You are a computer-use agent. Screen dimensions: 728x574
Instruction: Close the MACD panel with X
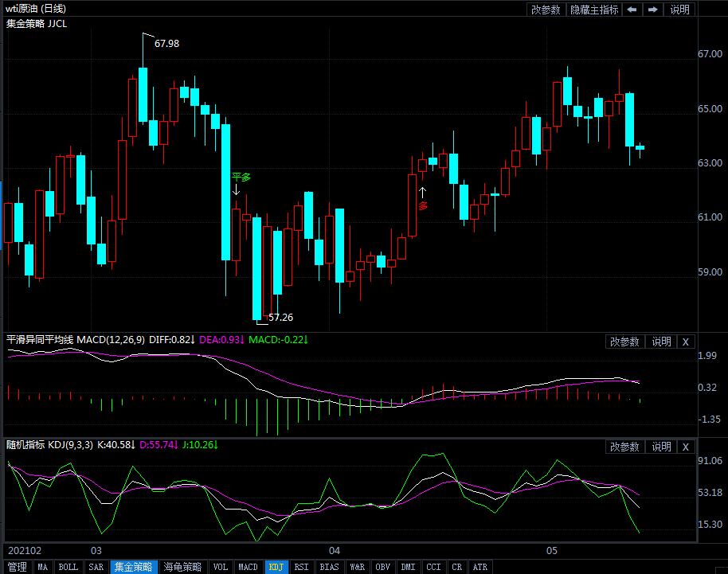click(686, 342)
